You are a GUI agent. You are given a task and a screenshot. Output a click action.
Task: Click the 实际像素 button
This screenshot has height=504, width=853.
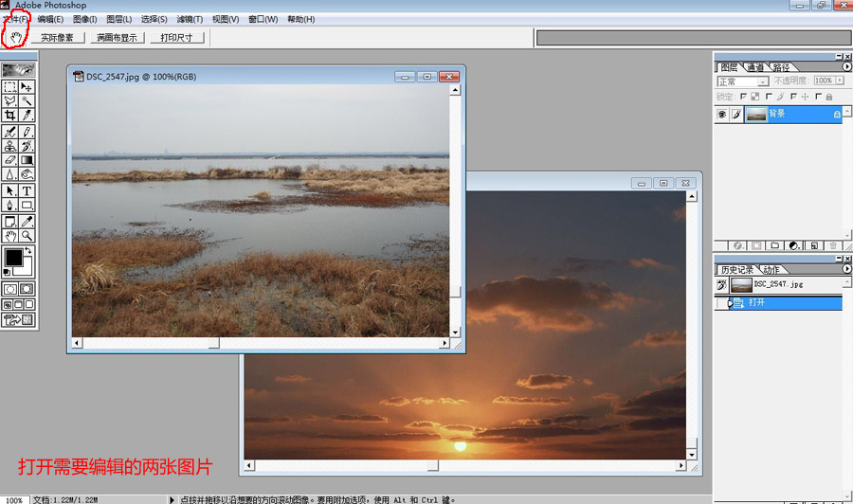58,38
